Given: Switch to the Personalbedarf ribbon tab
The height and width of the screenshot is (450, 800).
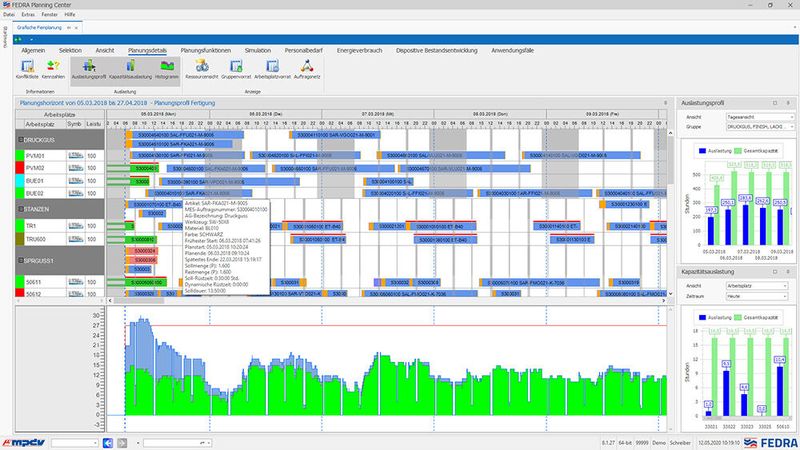Looking at the screenshot, I should (x=305, y=48).
